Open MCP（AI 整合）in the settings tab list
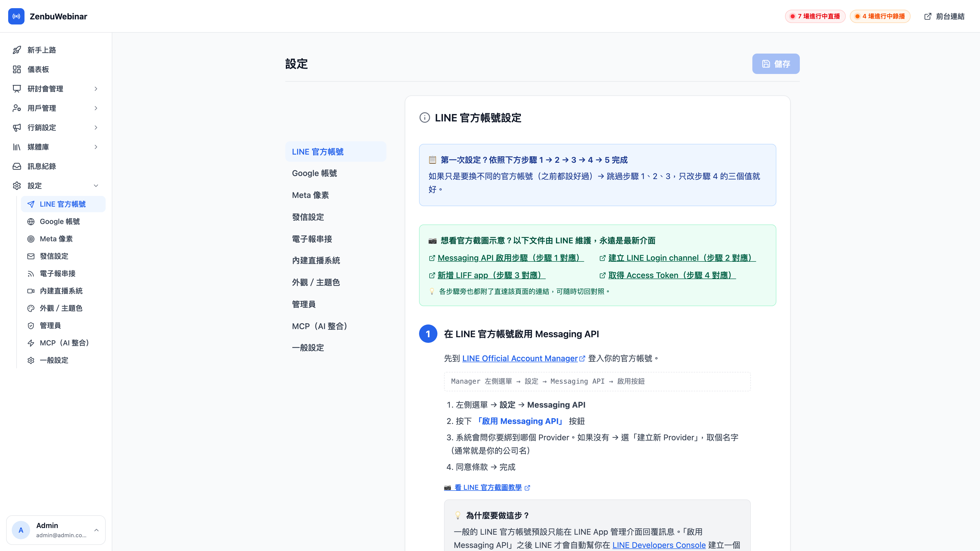Viewport: 980px width, 551px height. click(x=336, y=326)
